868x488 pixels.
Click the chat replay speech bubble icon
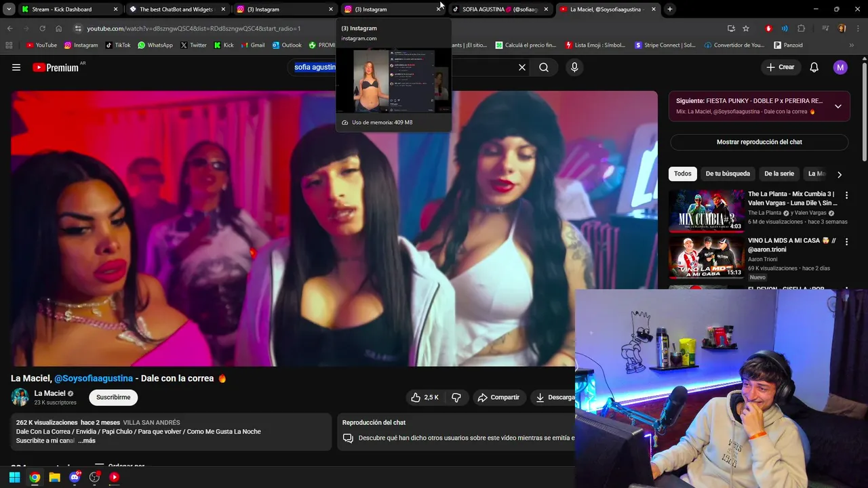348,439
